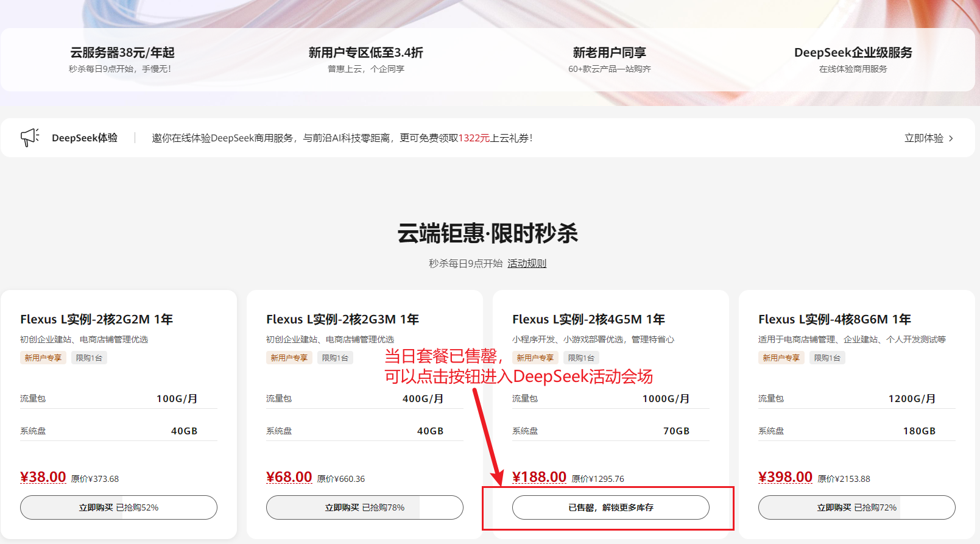This screenshot has height=544, width=980.
Task: Click the 180GB system disk value
Action: (x=920, y=431)
